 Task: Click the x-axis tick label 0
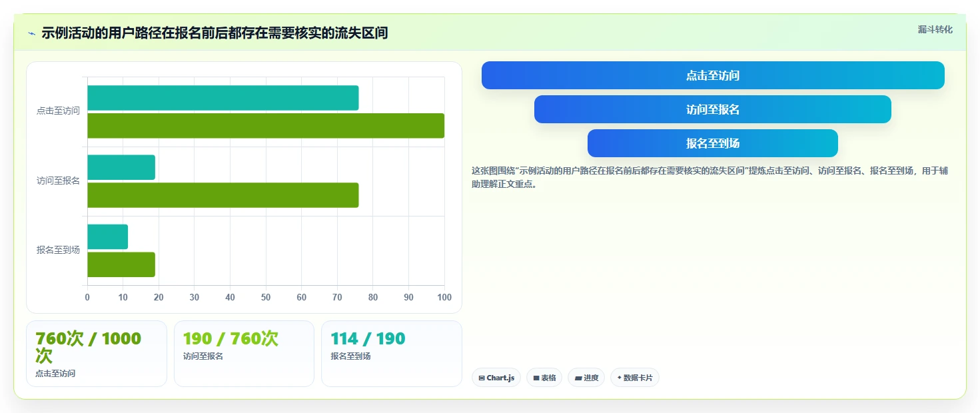[87, 297]
